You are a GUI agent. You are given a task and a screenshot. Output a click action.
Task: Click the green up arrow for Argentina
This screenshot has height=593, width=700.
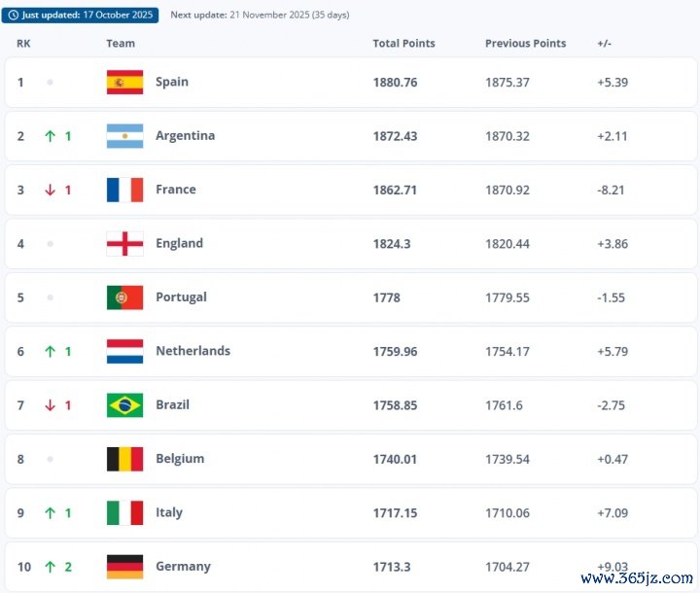click(x=50, y=136)
